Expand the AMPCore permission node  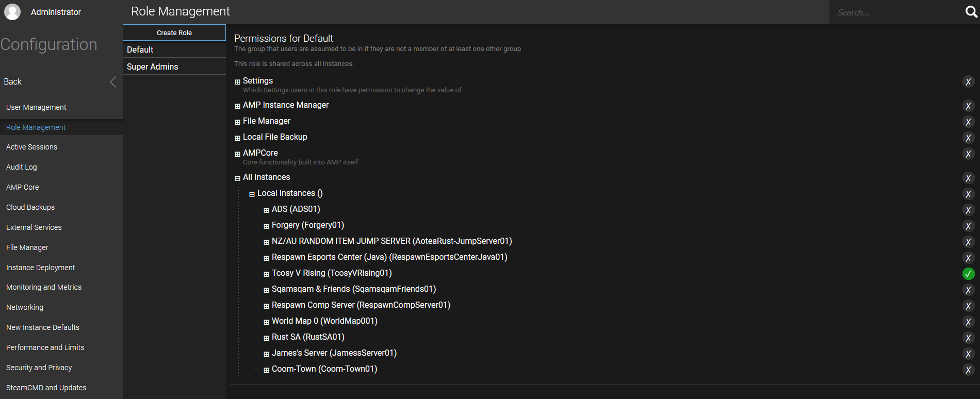click(x=237, y=154)
